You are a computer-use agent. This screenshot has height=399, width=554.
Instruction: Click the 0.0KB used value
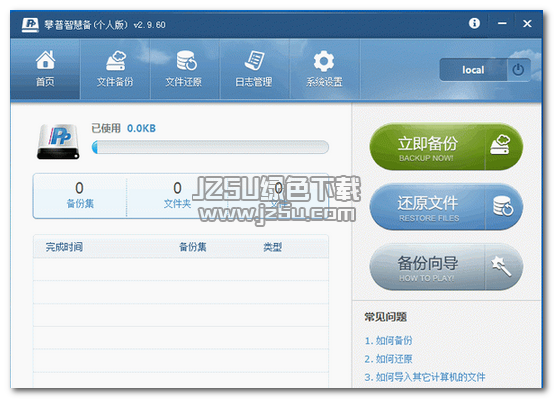[141, 128]
